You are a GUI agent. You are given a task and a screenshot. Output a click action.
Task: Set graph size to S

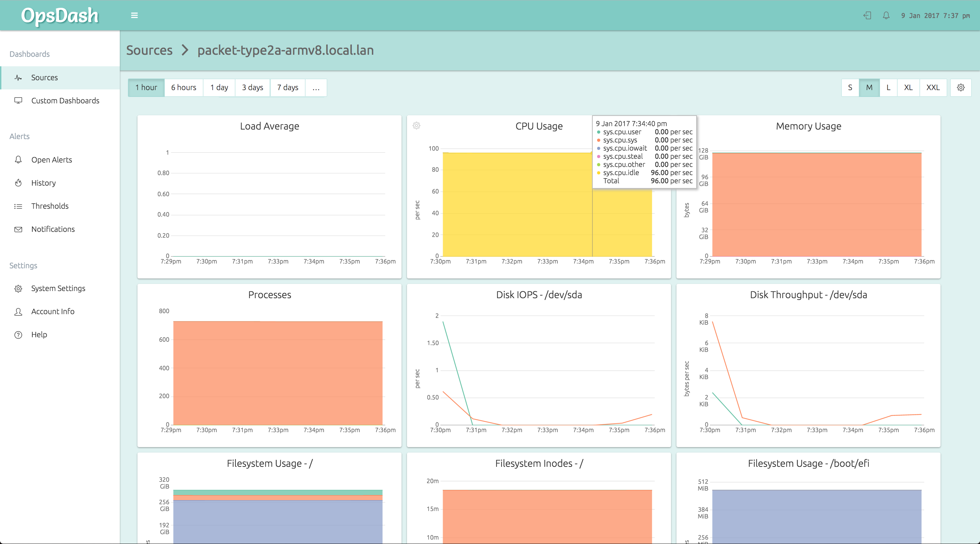pos(850,87)
